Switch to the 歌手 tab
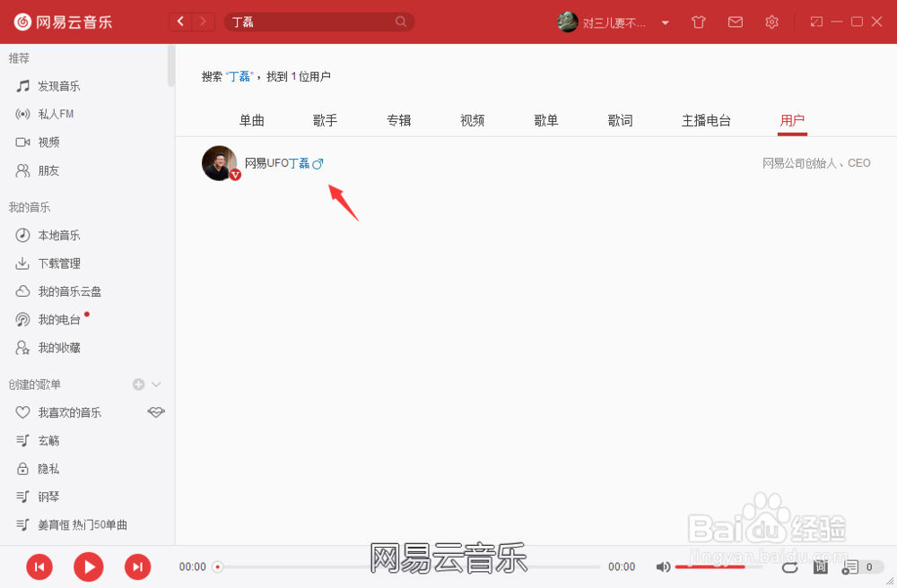The width and height of the screenshot is (897, 588). [x=325, y=121]
